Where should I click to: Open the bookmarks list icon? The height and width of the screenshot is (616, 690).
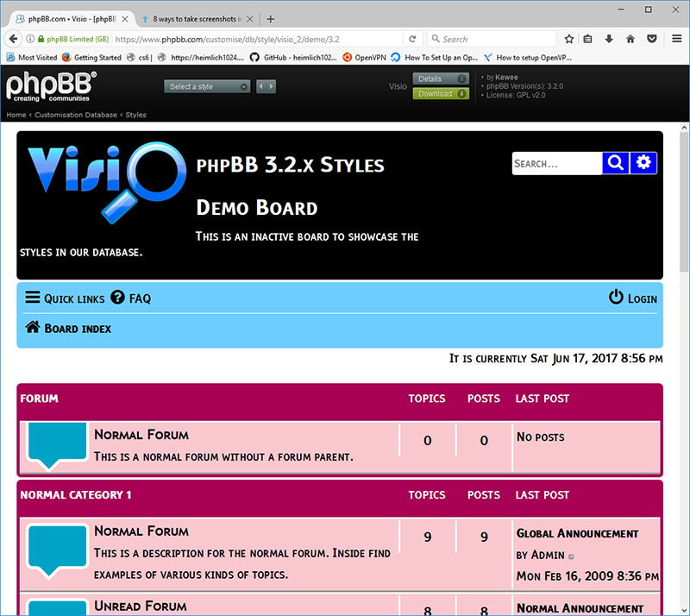588,39
